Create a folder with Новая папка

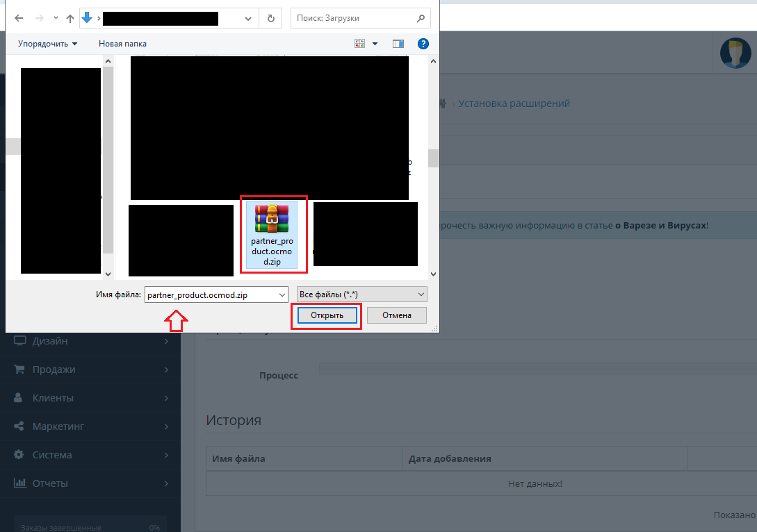[122, 44]
